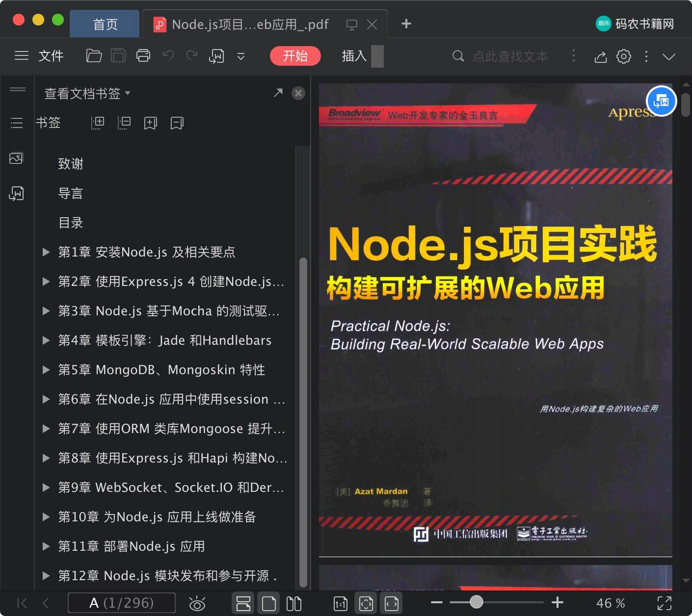The height and width of the screenshot is (616, 692).
Task: Toggle fit width view
Action: [x=392, y=603]
